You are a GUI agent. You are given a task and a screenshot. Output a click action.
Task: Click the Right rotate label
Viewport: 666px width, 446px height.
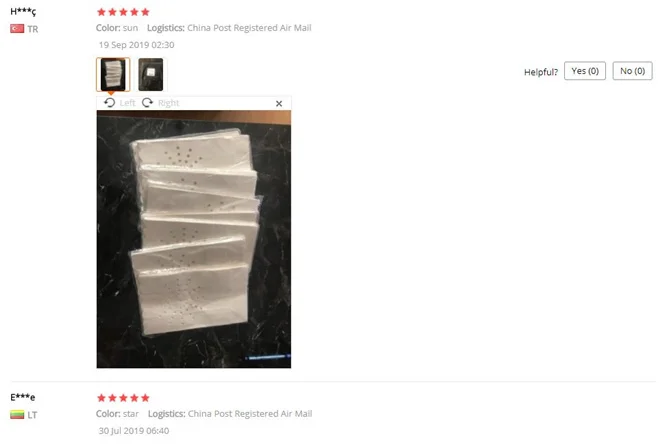click(169, 103)
